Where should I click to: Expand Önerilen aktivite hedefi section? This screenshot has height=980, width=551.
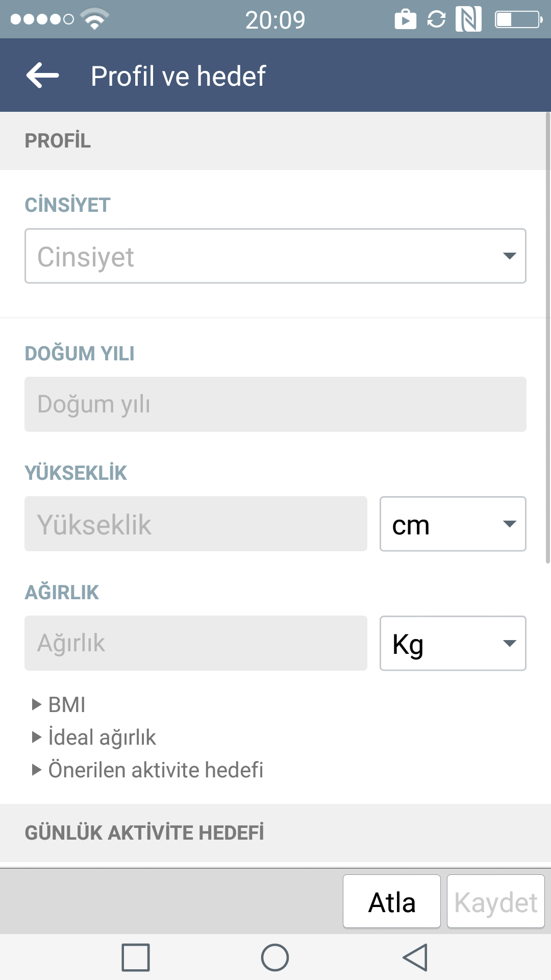(x=147, y=770)
